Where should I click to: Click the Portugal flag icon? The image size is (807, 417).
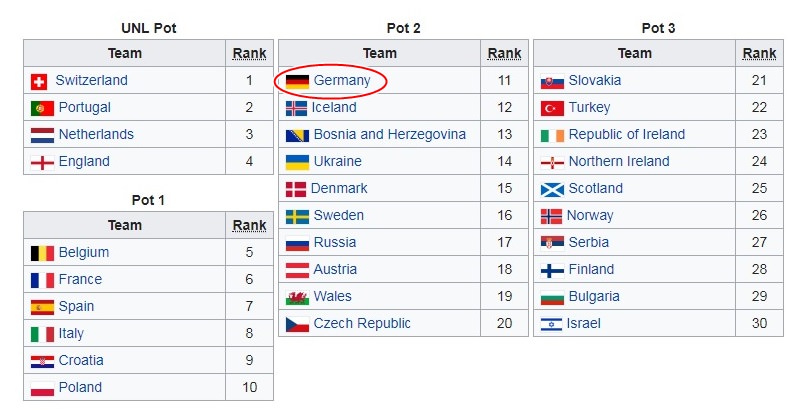tap(42, 108)
